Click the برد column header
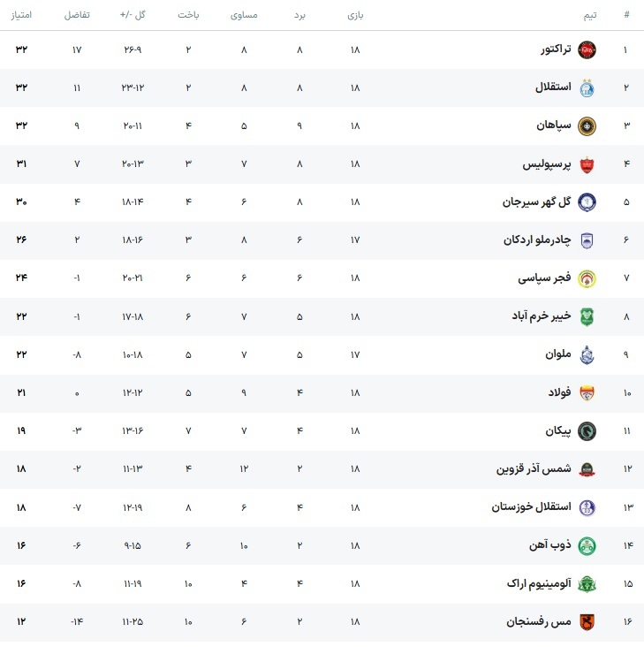644x647 pixels. coord(299,15)
